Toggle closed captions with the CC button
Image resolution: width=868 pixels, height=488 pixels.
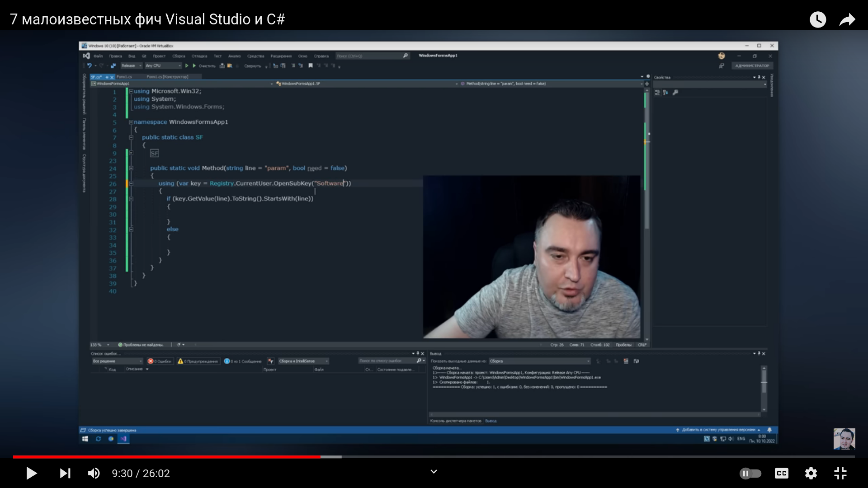pos(781,473)
